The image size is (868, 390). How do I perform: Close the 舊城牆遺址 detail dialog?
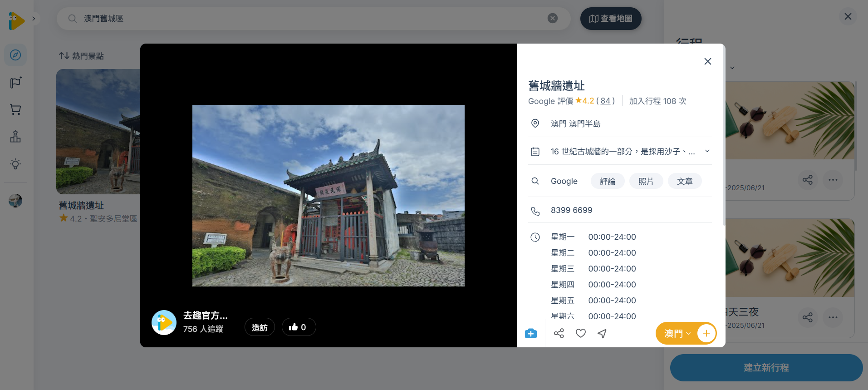(x=707, y=61)
